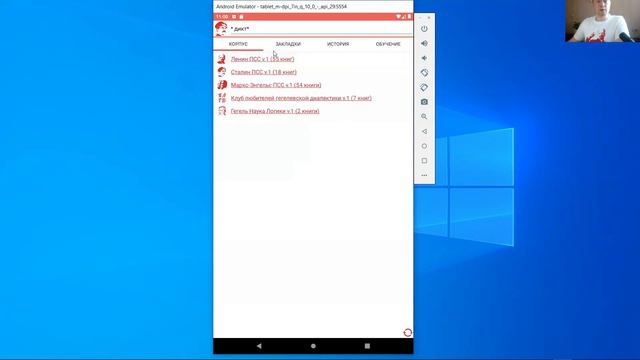The height and width of the screenshot is (360, 640).
Task: Click the Lenin portrait icon in the list
Action: [x=222, y=59]
